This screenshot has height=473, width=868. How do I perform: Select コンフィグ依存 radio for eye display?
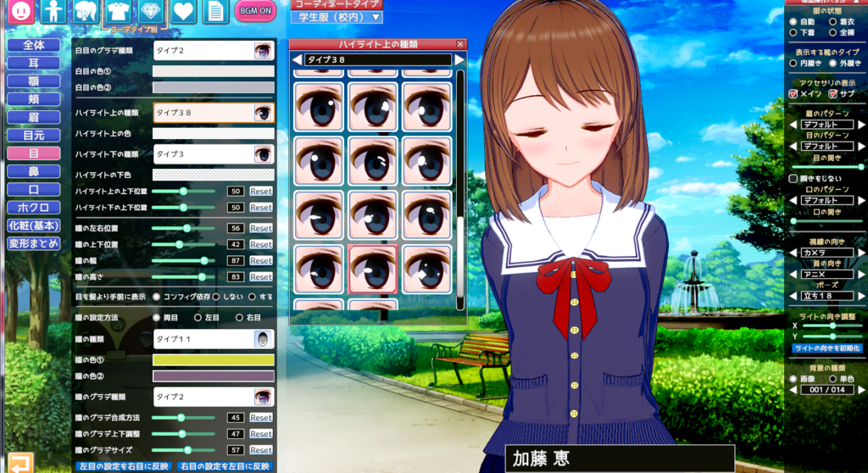click(157, 297)
